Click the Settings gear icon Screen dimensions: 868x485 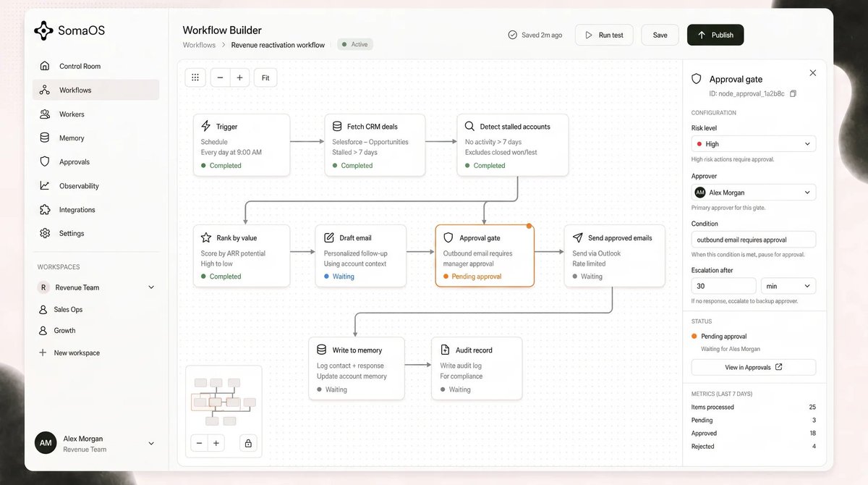(x=45, y=233)
